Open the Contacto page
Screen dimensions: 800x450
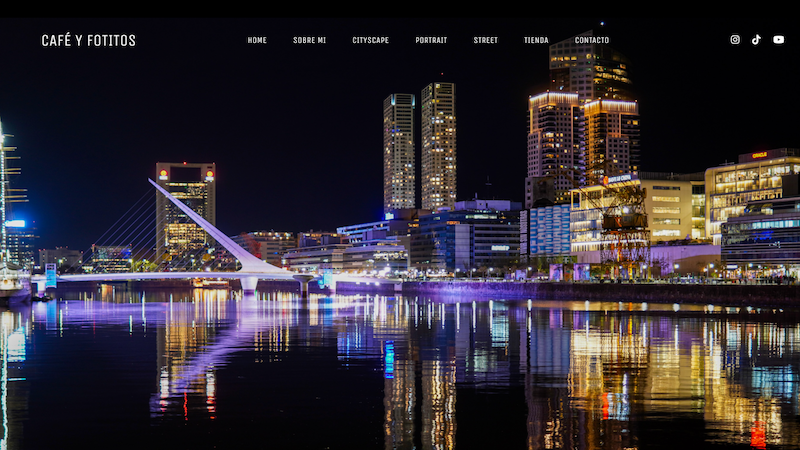tap(592, 40)
